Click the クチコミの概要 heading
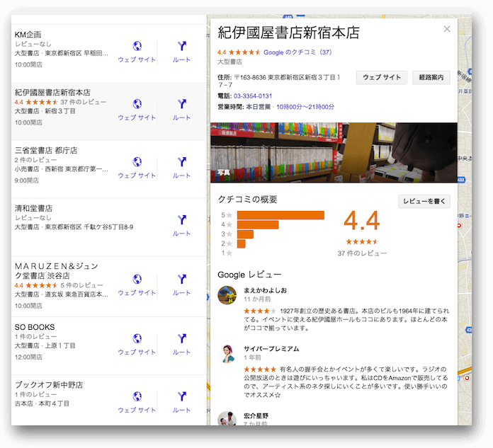Viewport: 493px width, 448px height. point(248,200)
